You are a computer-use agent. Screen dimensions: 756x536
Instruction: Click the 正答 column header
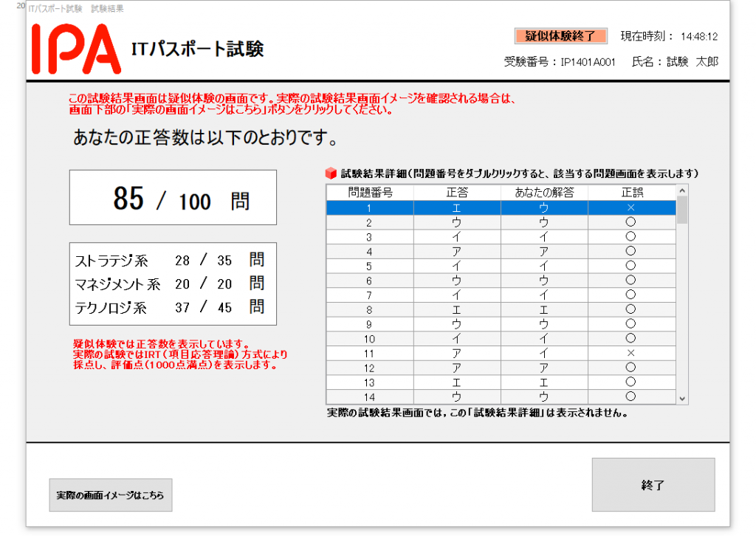click(x=457, y=192)
